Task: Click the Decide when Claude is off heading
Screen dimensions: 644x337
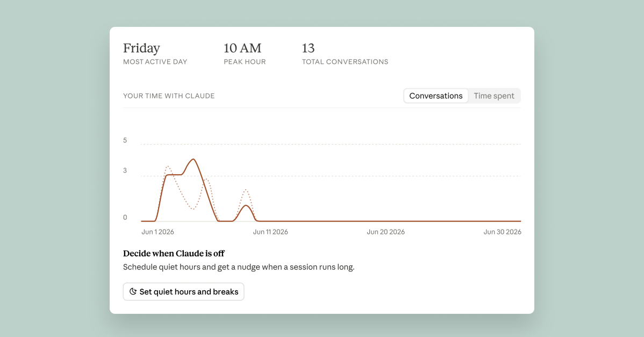Action: [174, 253]
